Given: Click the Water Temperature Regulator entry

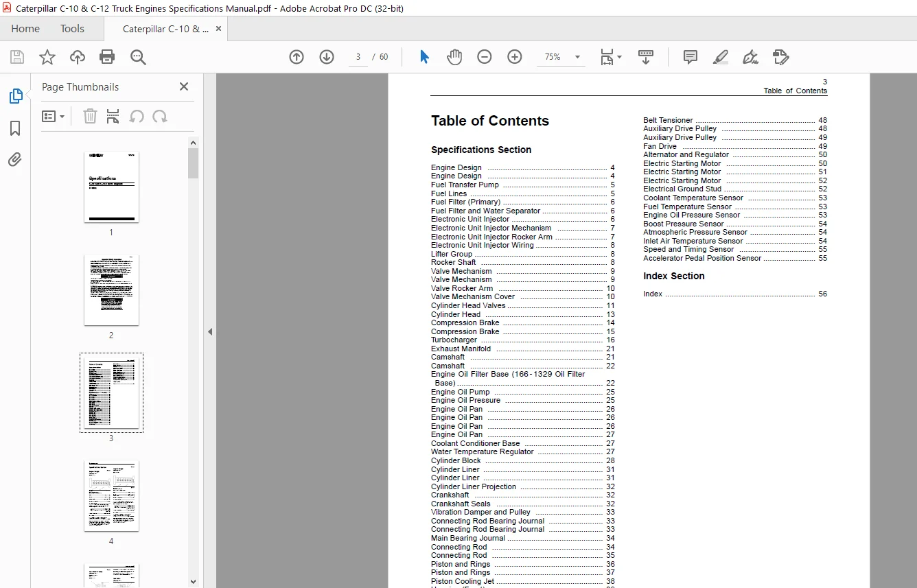Looking at the screenshot, I should tap(522, 452).
